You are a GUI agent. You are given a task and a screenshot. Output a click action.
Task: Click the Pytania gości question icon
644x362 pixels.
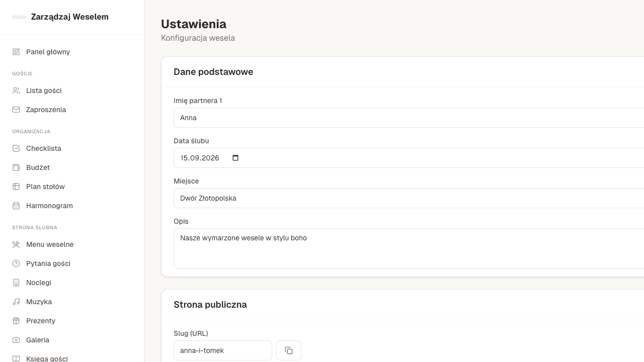(16, 263)
